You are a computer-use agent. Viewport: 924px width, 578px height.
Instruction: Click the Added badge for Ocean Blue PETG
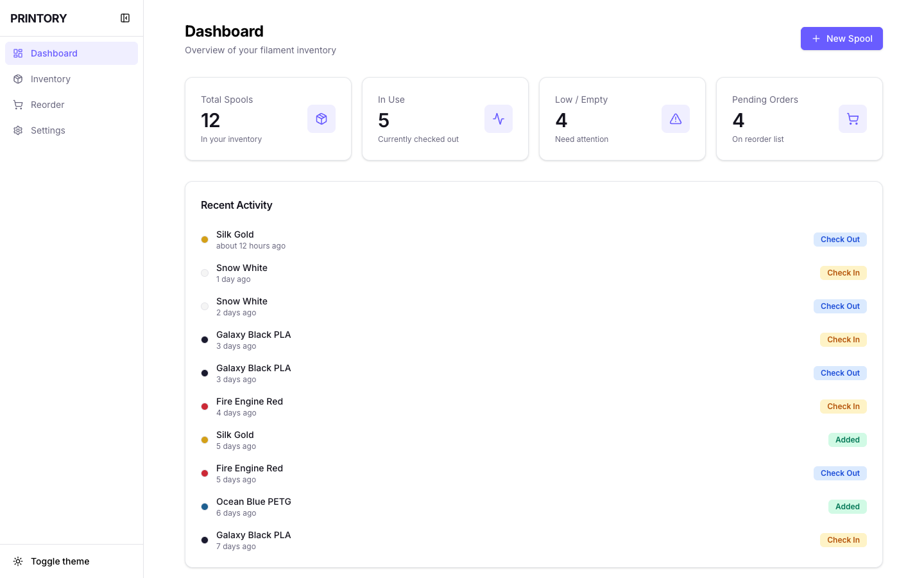pos(848,507)
